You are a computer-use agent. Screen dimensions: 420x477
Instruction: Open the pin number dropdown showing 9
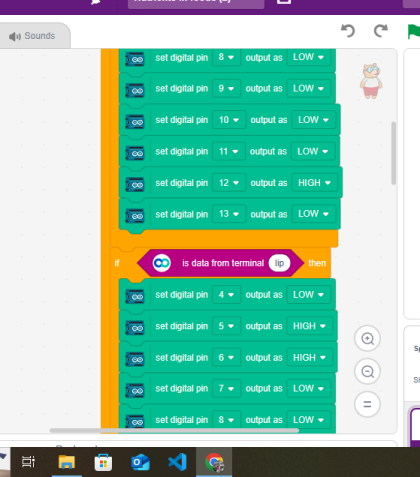(226, 88)
